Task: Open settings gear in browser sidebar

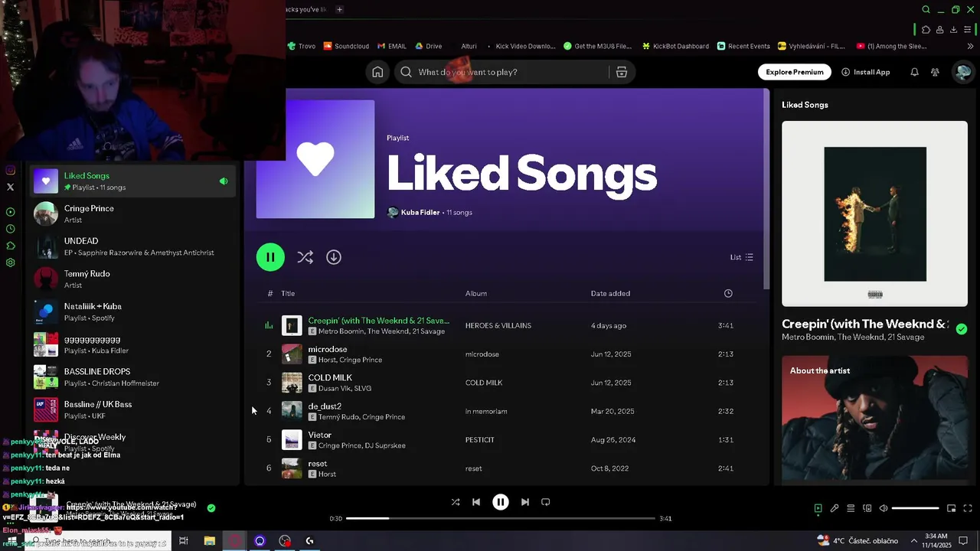Action: tap(10, 262)
